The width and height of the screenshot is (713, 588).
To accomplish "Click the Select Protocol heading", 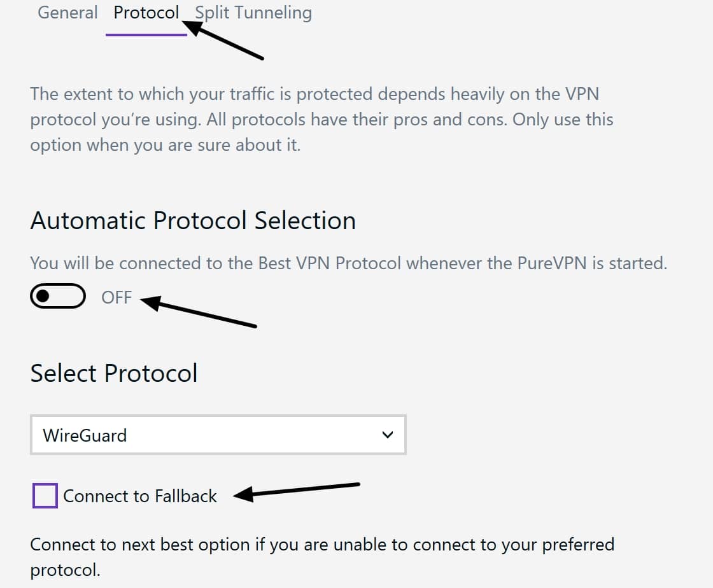I will pos(114,373).
